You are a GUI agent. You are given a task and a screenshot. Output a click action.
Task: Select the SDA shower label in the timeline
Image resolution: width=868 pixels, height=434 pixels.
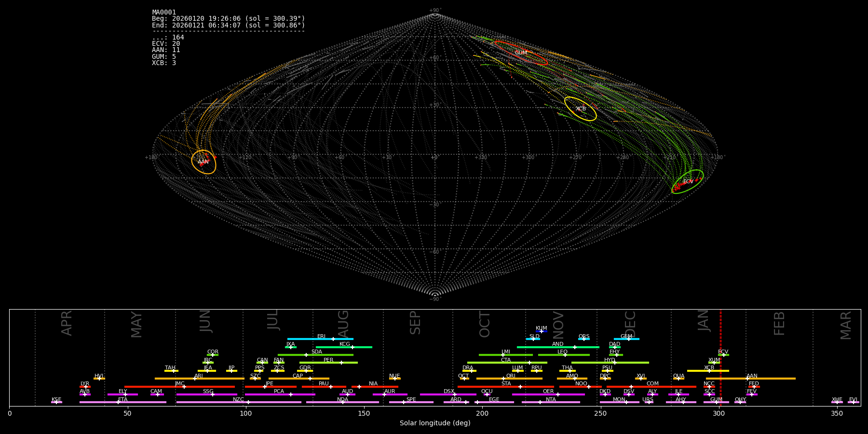click(316, 352)
